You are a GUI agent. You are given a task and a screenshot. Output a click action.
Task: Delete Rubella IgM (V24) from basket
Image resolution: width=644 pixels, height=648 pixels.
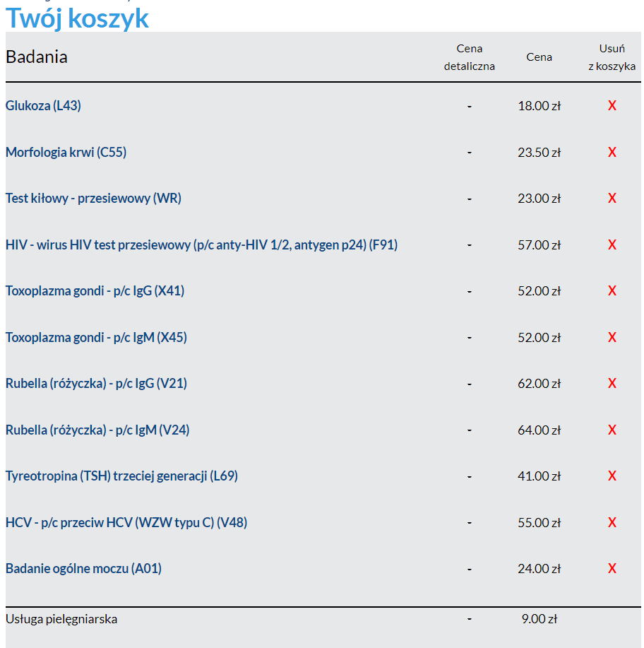click(x=612, y=430)
